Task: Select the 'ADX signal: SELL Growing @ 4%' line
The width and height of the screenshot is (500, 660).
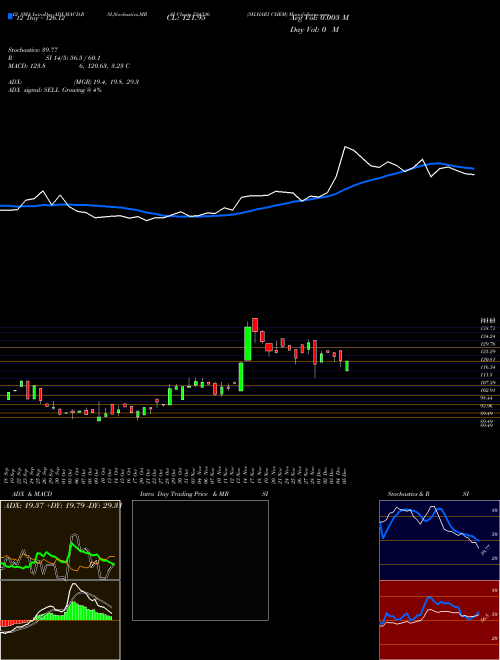Action: pyautogui.click(x=55, y=90)
